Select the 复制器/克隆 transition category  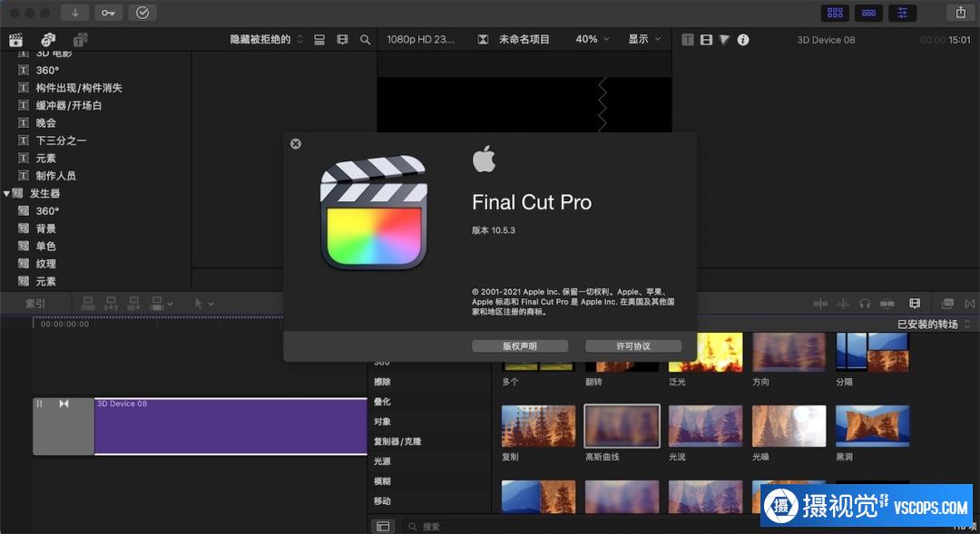coord(397,442)
